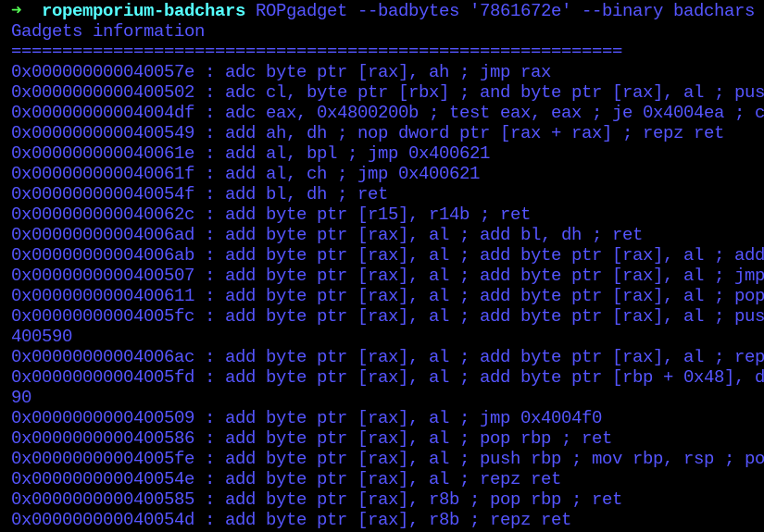Select address 0x000000000040057e

pos(103,71)
